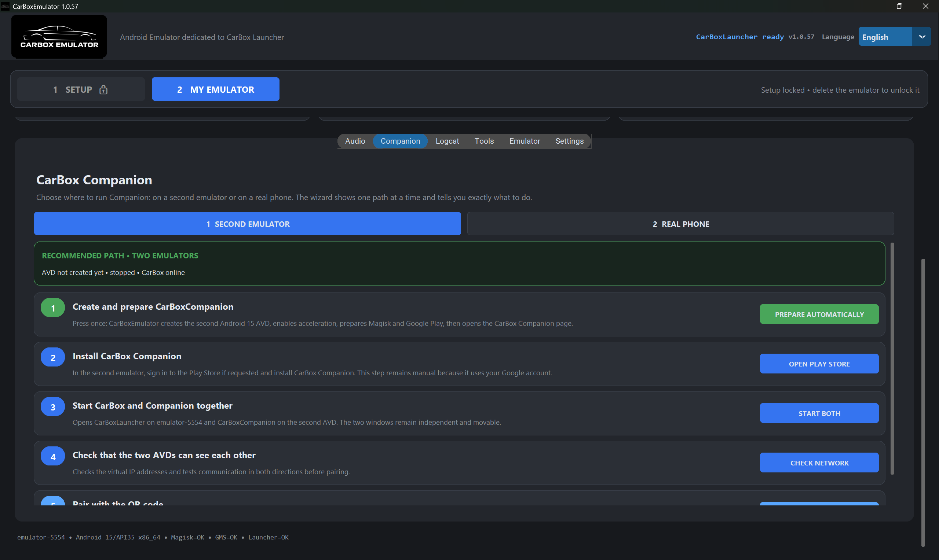Viewport: 939px width, 560px height.
Task: Choose the 2 Real Phone path
Action: click(x=681, y=224)
